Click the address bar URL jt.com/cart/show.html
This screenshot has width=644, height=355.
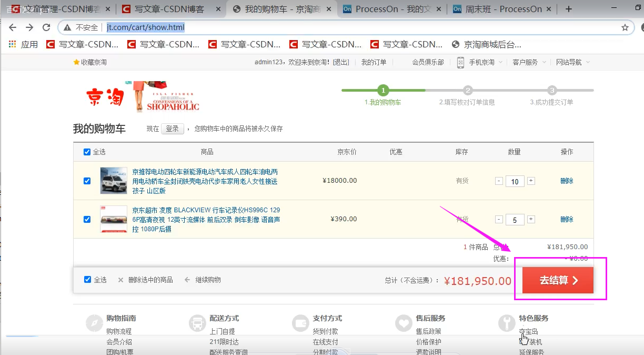point(146,27)
